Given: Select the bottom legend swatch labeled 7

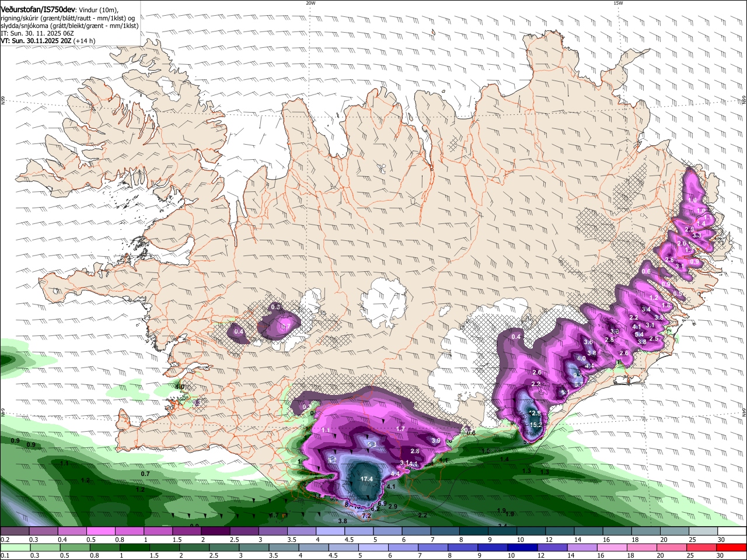Looking at the screenshot, I should [433, 548].
